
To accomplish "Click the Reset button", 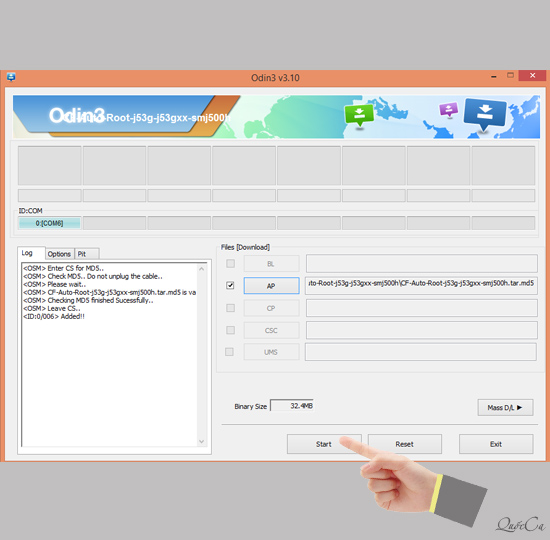I will 404,444.
